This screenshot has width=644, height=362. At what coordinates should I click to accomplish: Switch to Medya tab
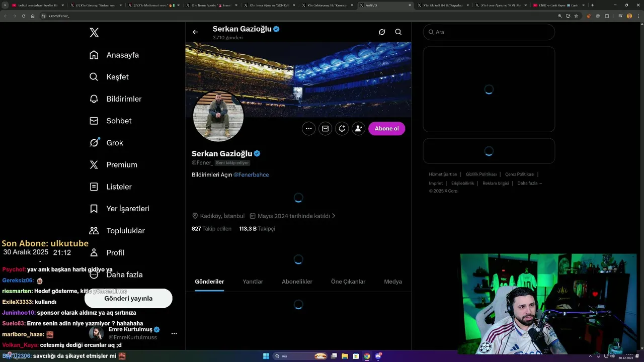(x=392, y=282)
